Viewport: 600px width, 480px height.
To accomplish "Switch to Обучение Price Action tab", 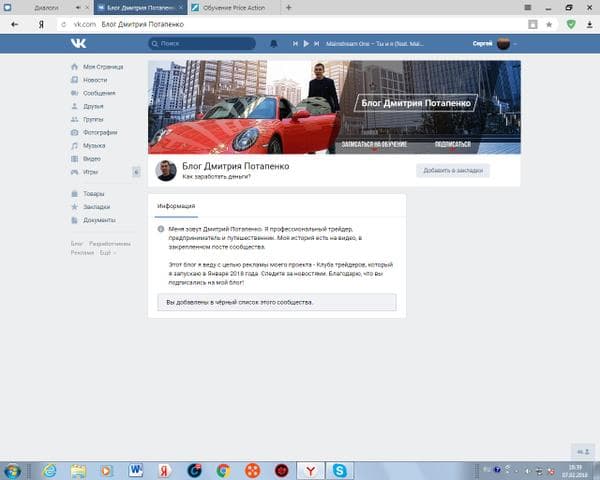I will (x=234, y=8).
